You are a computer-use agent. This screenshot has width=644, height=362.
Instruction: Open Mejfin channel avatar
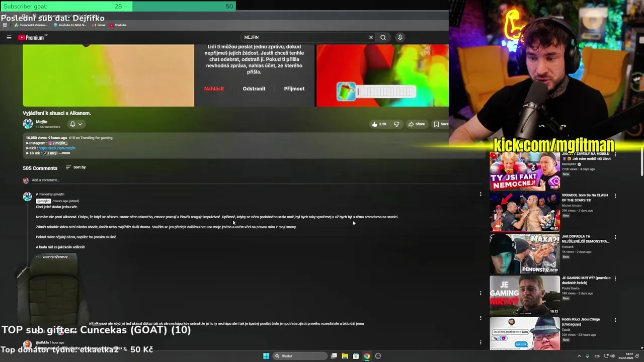[x=28, y=124]
